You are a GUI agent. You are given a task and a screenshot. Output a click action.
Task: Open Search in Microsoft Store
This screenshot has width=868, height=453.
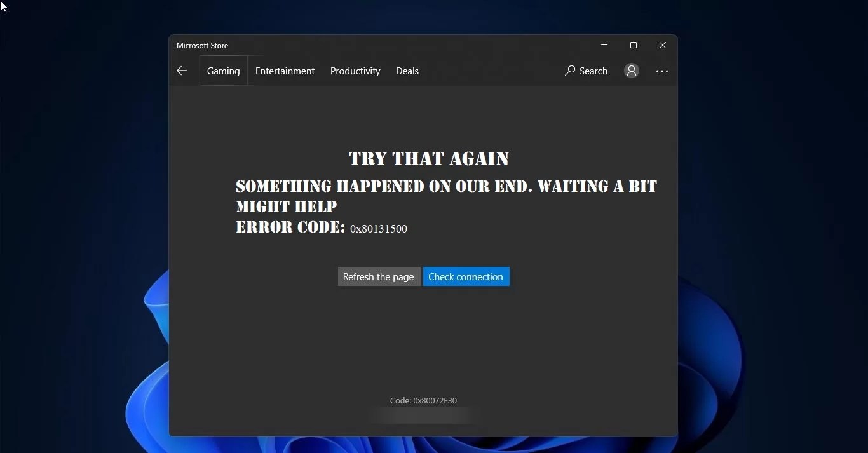click(x=587, y=71)
